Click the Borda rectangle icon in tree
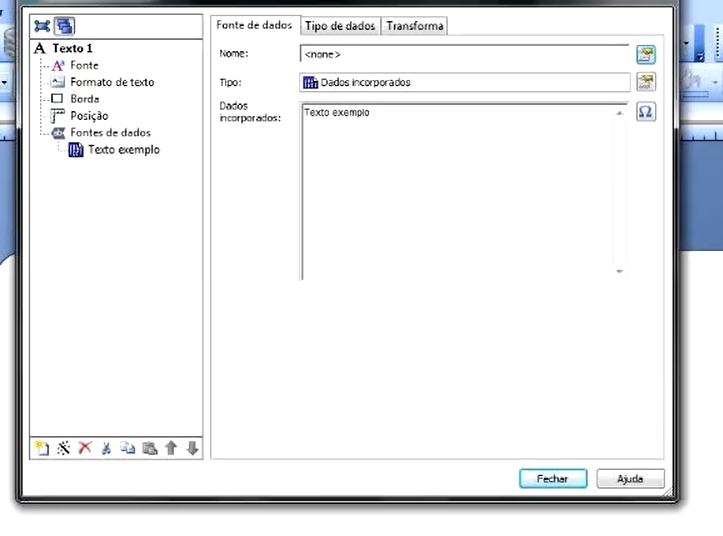723x536 pixels. [x=57, y=99]
